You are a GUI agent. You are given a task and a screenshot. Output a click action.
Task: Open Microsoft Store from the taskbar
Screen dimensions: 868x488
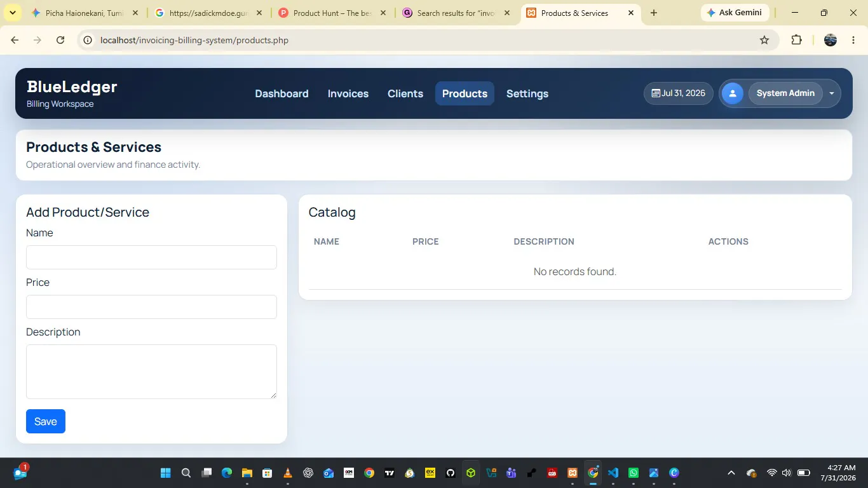(x=268, y=473)
